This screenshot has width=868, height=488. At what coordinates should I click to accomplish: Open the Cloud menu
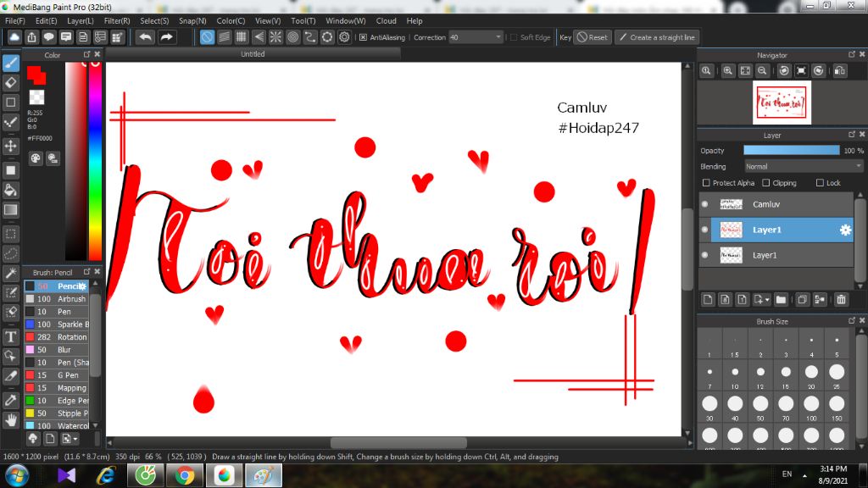[386, 21]
